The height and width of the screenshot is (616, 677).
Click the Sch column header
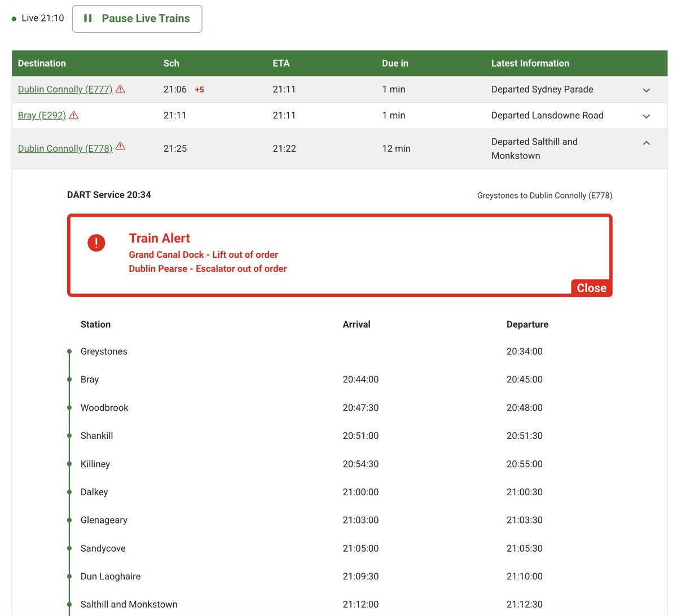coord(172,63)
